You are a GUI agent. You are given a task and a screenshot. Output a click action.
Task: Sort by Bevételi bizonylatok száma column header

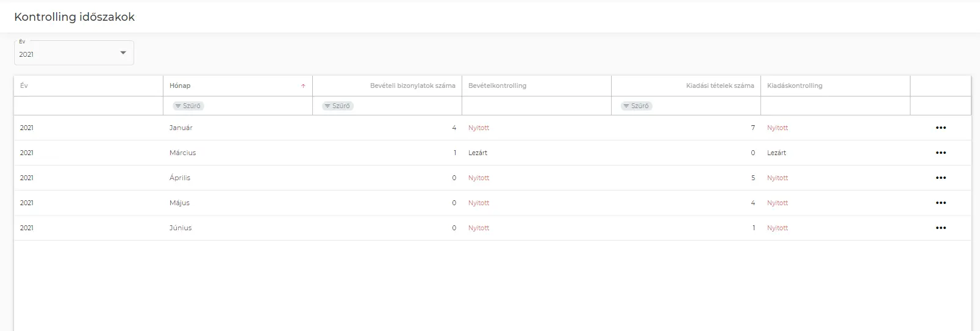[412, 85]
